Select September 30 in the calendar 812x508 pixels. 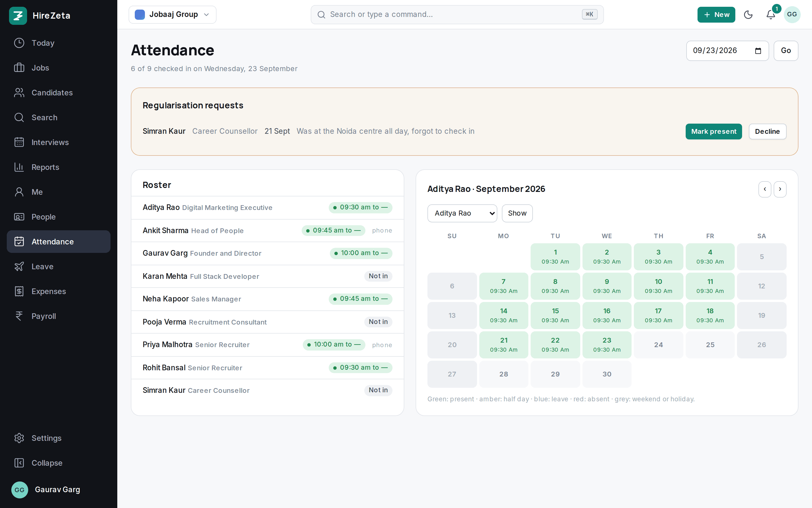click(607, 374)
